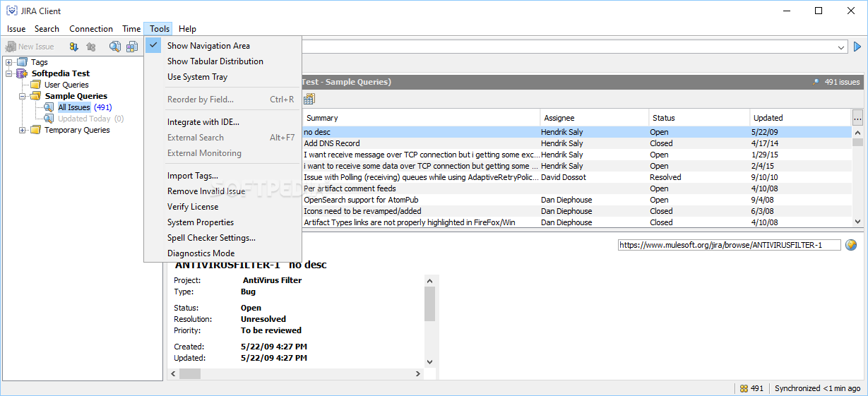Viewport: 868px width, 396px height.
Task: Click the issue count icon in status bar
Action: tap(744, 388)
